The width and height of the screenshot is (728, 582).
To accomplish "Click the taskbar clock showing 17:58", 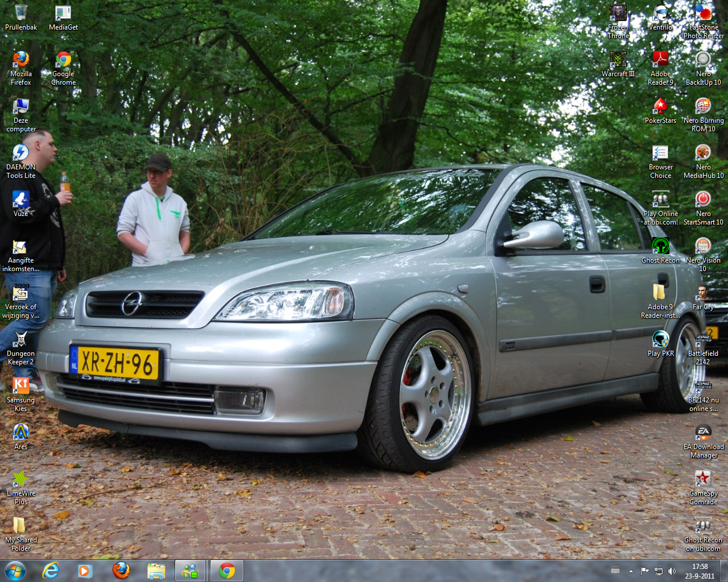I will (x=700, y=571).
